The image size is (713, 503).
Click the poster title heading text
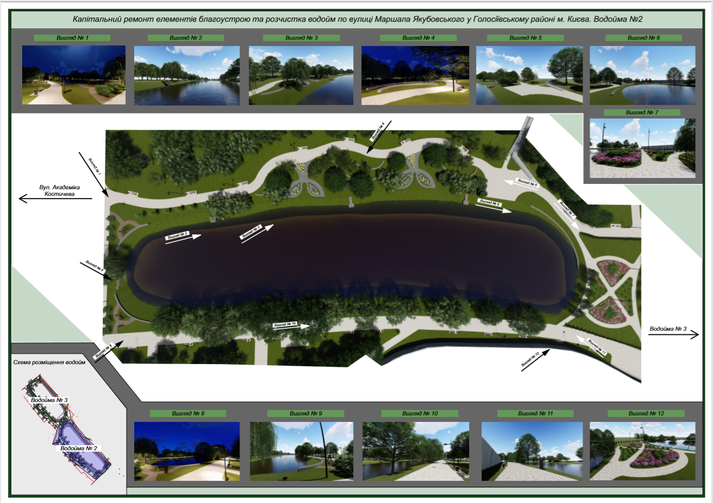pos(356,20)
